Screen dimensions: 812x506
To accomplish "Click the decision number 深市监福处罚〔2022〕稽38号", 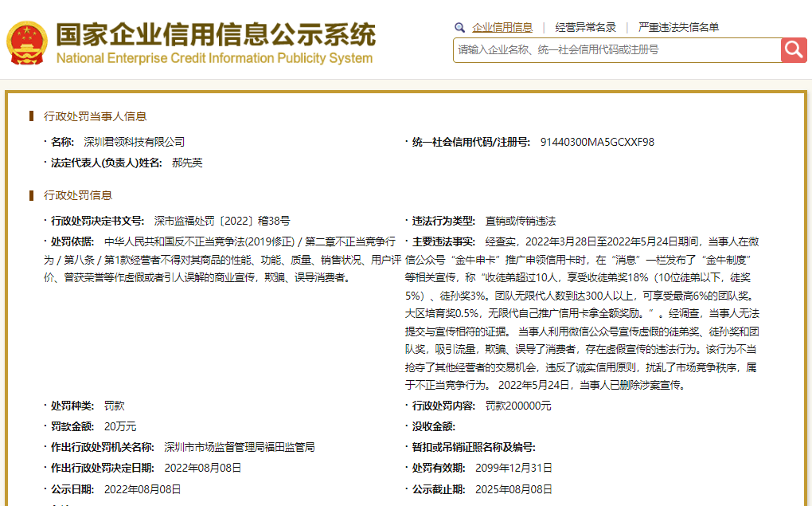I will [222, 221].
